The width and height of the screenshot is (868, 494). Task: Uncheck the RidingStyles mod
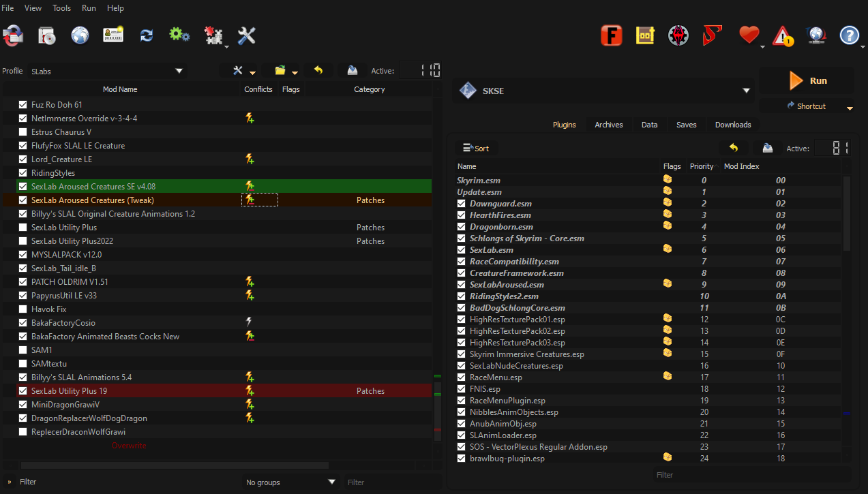[23, 173]
